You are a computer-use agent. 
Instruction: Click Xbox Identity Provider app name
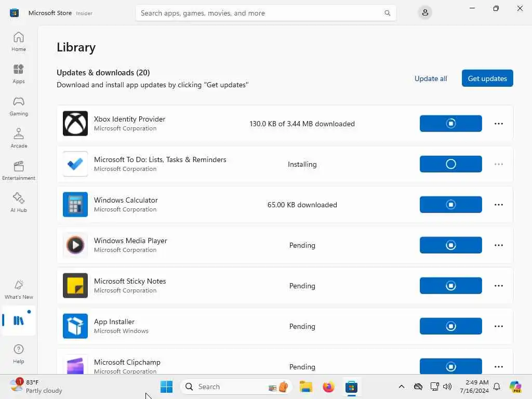tap(129, 119)
